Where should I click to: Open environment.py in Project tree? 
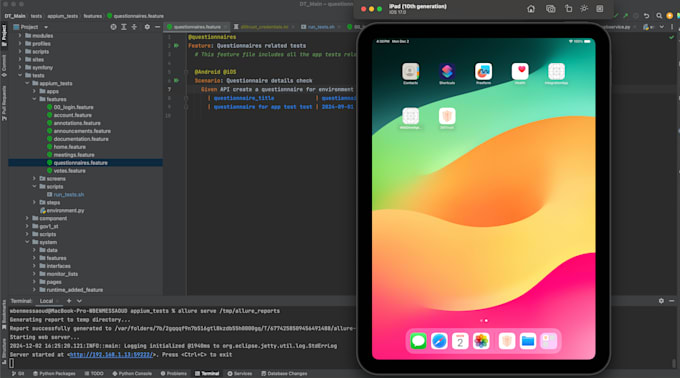click(x=65, y=210)
